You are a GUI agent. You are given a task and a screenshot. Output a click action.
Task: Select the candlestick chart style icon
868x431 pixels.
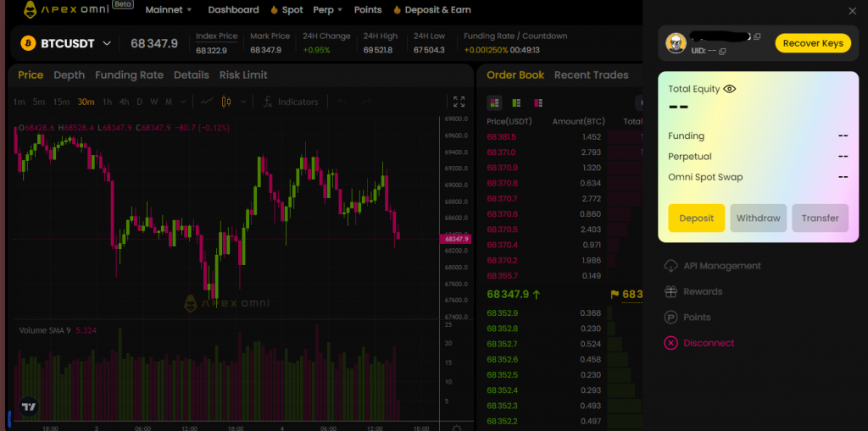(x=225, y=102)
